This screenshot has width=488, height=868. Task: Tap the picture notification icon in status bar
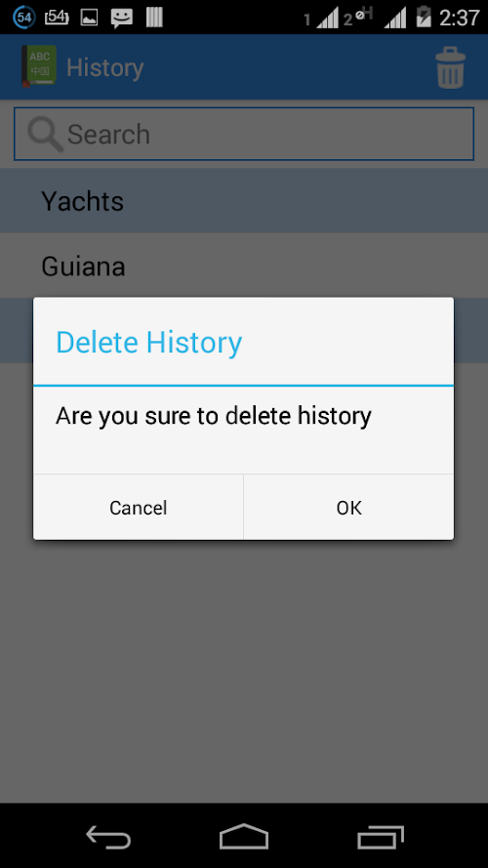tap(89, 18)
